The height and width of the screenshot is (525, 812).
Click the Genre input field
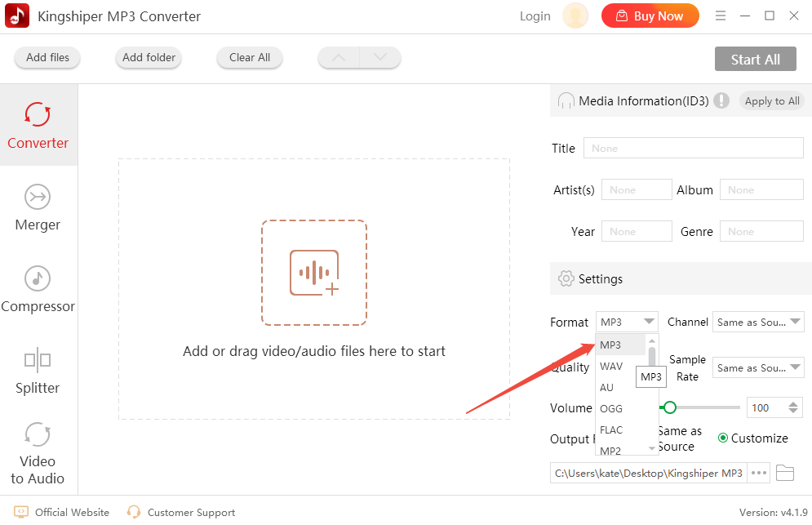761,231
